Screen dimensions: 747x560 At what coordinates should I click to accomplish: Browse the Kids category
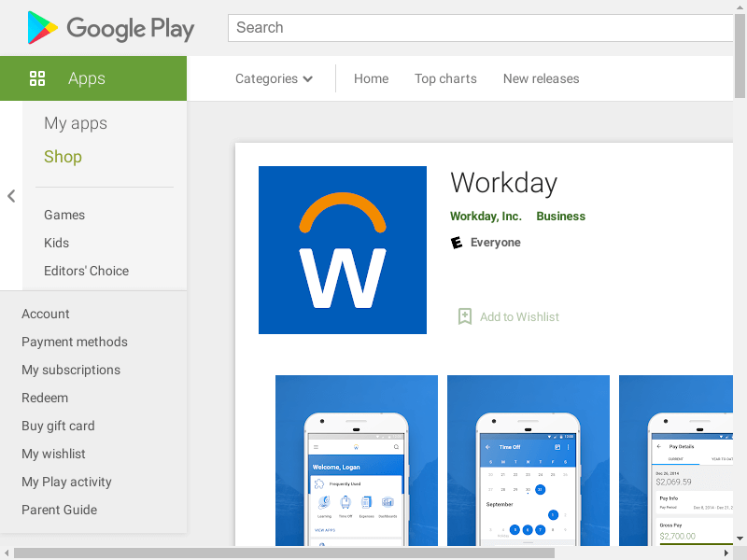pos(56,243)
